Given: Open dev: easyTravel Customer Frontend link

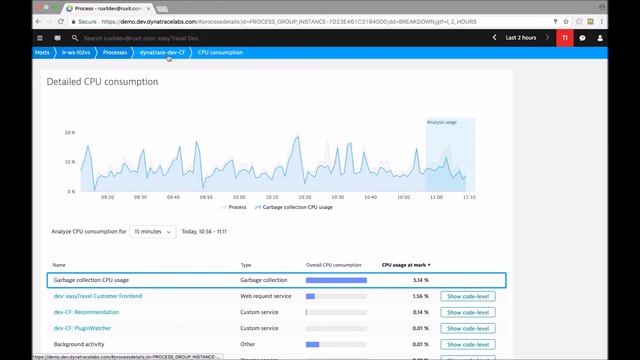Looking at the screenshot, I should click(98, 296).
